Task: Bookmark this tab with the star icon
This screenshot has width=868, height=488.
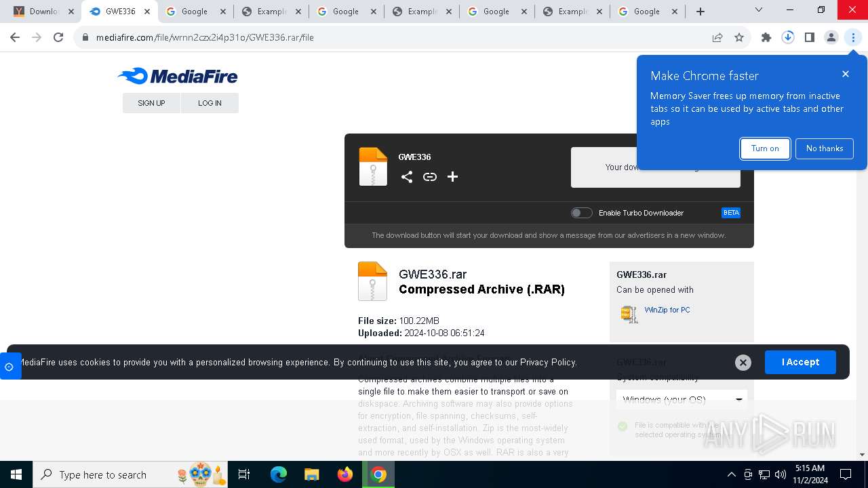Action: [739, 37]
